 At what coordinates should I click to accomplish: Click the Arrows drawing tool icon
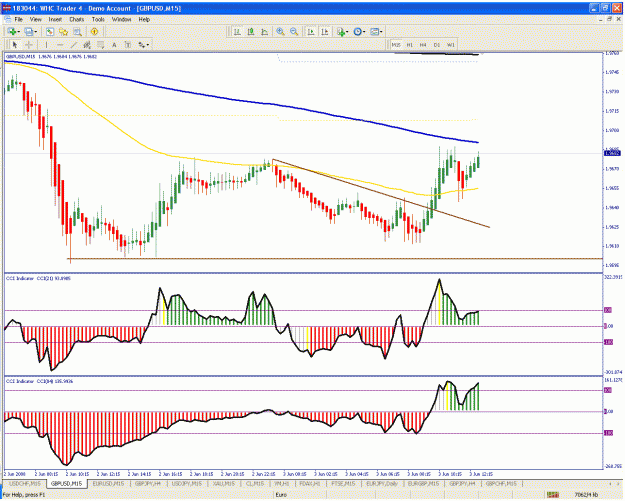click(142, 45)
